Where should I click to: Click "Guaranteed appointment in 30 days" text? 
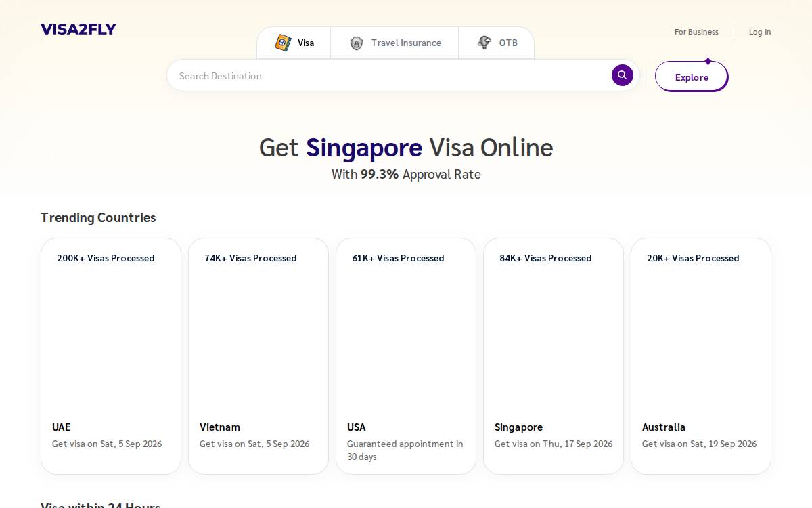coord(405,450)
